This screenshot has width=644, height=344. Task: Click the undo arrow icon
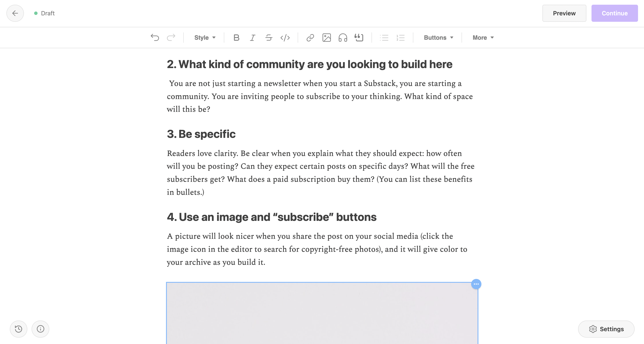[155, 38]
